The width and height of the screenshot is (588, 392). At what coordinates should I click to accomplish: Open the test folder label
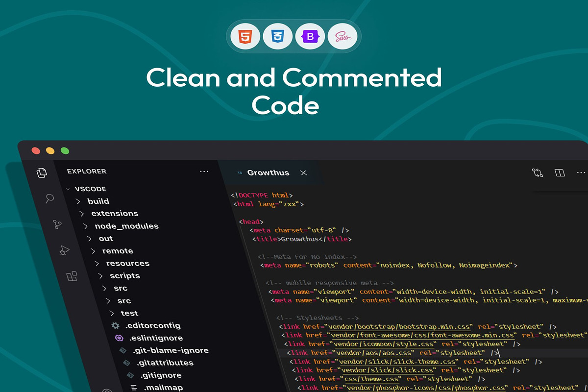coord(129,313)
